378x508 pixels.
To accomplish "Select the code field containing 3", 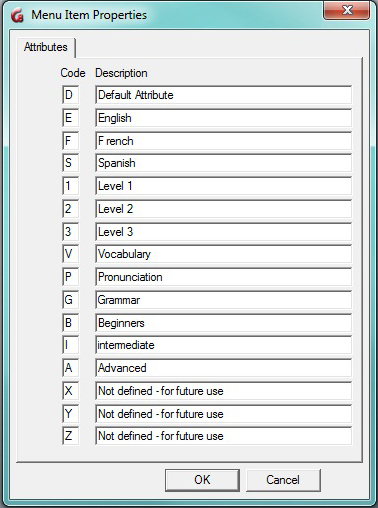I will [x=71, y=231].
